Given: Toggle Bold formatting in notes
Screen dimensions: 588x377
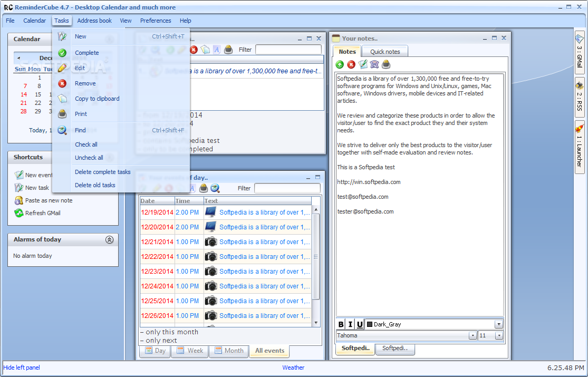Looking at the screenshot, I should [341, 324].
